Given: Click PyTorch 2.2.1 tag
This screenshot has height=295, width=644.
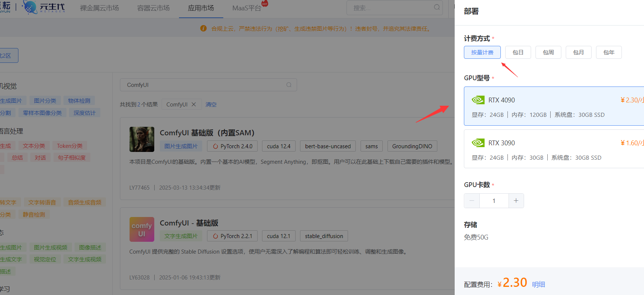Looking at the screenshot, I should (232, 236).
